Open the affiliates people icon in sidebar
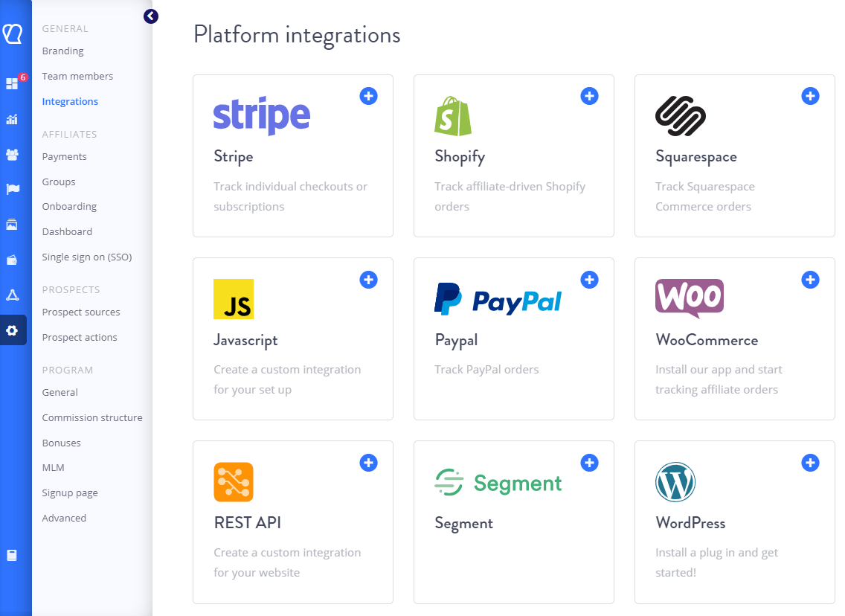The image size is (845, 616). (x=12, y=155)
